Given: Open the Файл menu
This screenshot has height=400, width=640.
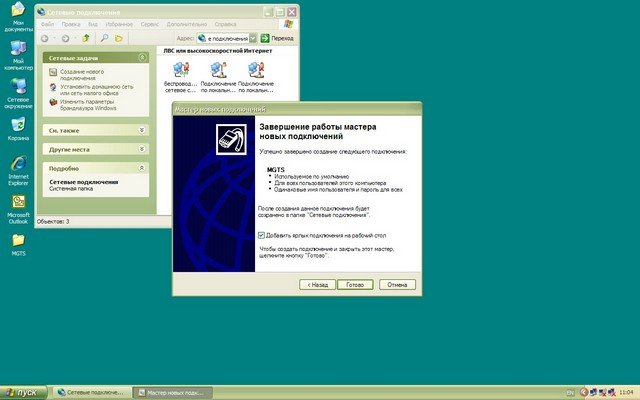Looking at the screenshot, I should click(x=46, y=22).
